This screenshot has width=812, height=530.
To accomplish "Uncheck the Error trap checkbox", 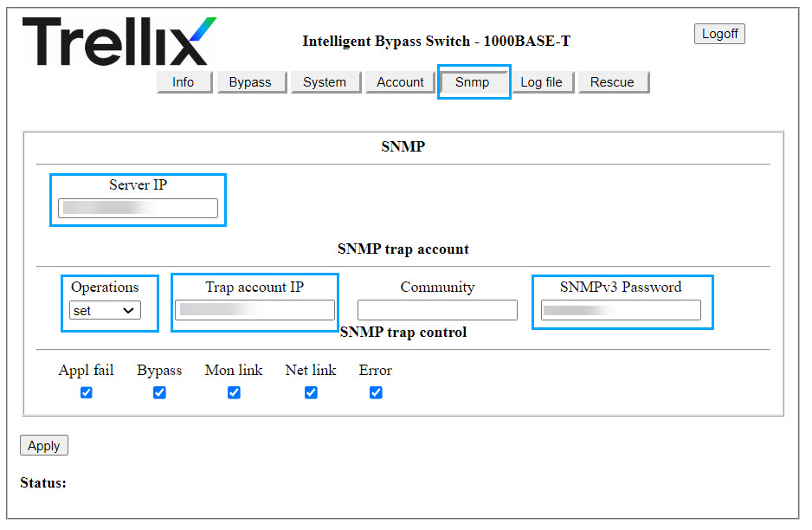I will (x=376, y=392).
